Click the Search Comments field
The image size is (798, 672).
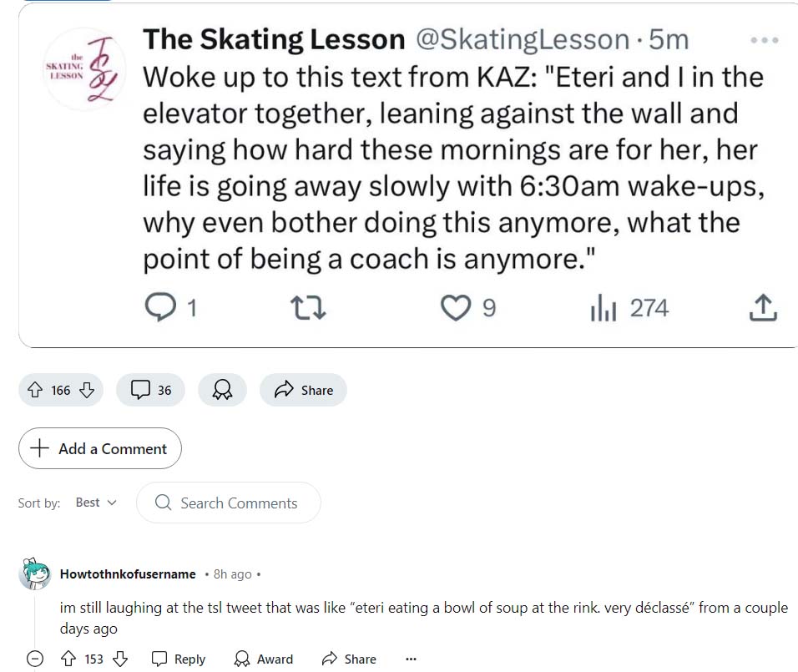pyautogui.click(x=238, y=503)
